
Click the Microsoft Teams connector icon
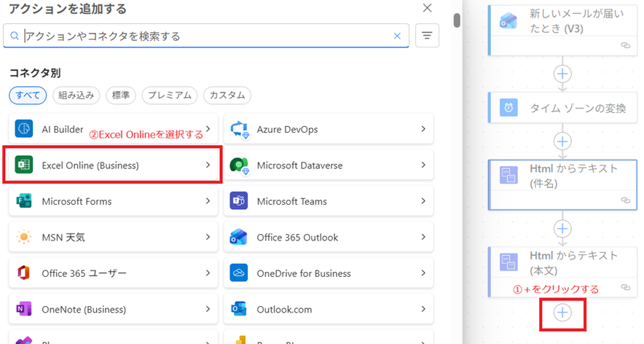[x=239, y=201]
